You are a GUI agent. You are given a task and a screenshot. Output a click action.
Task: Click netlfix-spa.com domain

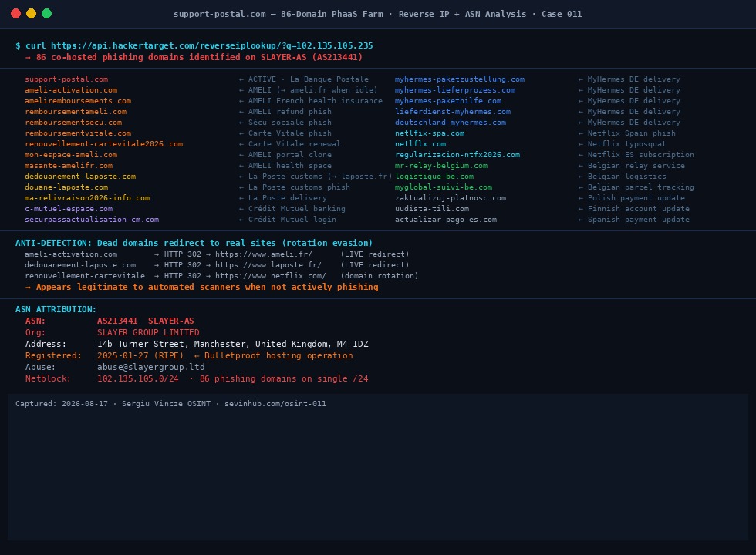430,133
